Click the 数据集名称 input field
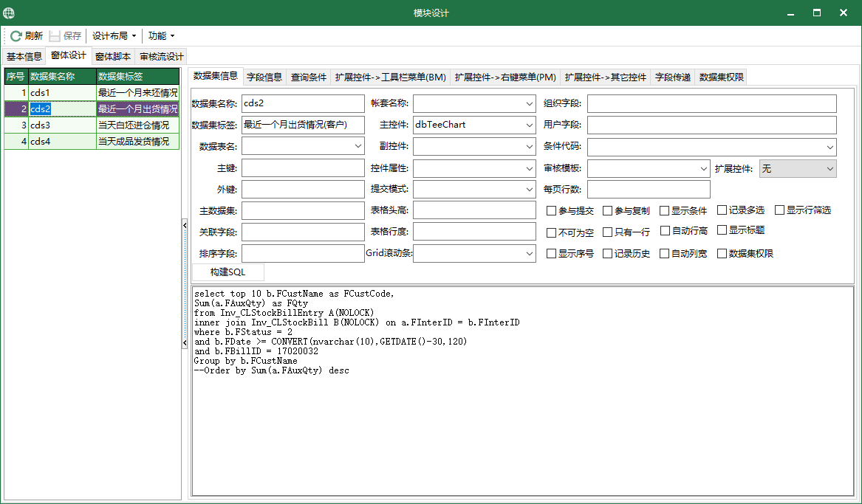Viewport: 862px width, 504px height. [x=303, y=103]
